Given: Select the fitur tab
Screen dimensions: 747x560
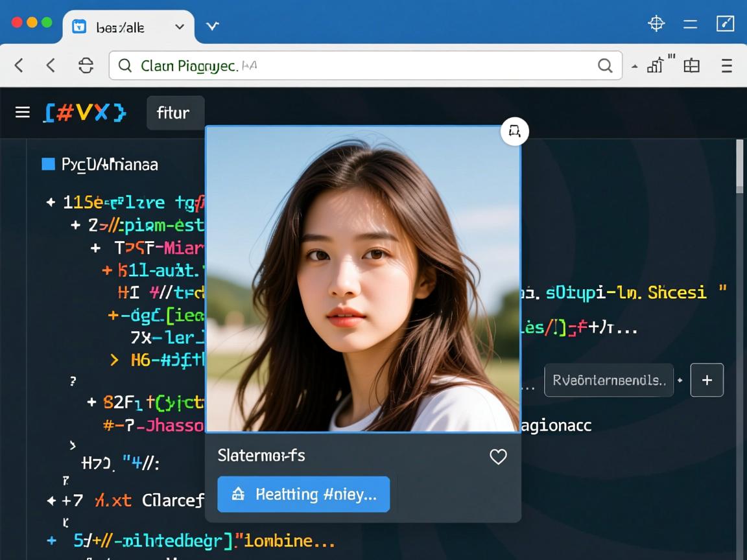Looking at the screenshot, I should click(174, 113).
